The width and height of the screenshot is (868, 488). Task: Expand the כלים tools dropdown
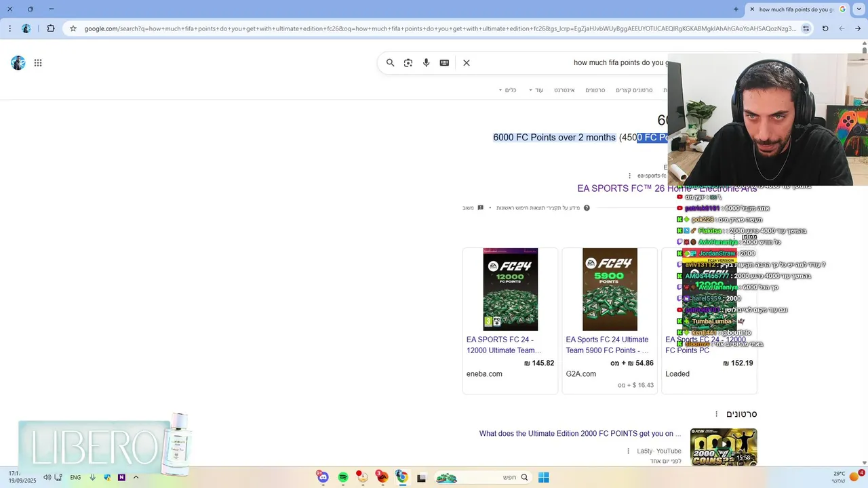pyautogui.click(x=507, y=90)
